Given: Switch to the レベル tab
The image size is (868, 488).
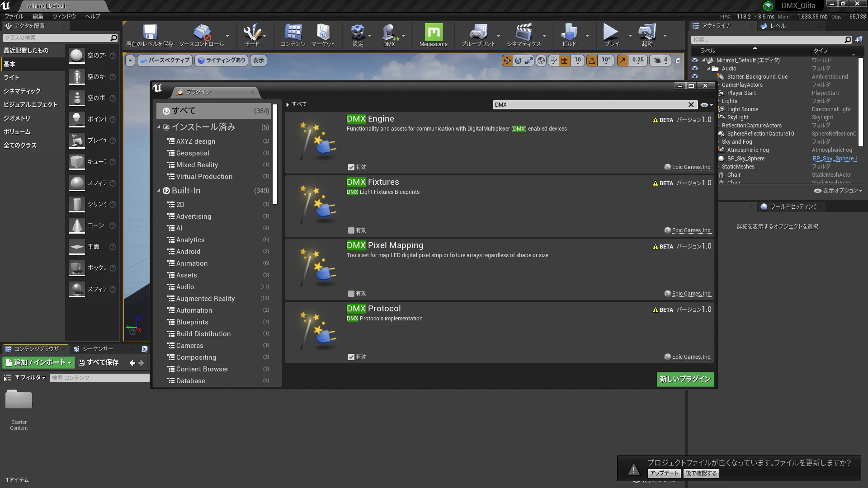Looking at the screenshot, I should point(778,26).
